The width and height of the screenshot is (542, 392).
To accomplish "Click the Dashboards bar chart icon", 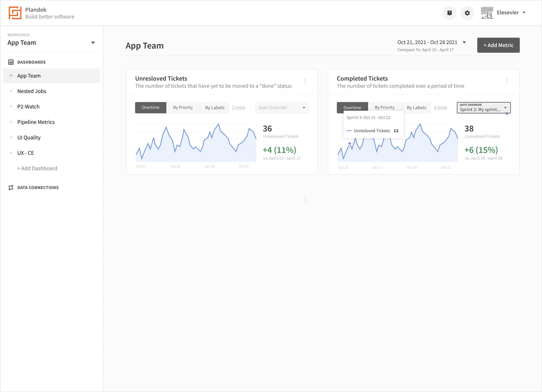I will click(11, 62).
